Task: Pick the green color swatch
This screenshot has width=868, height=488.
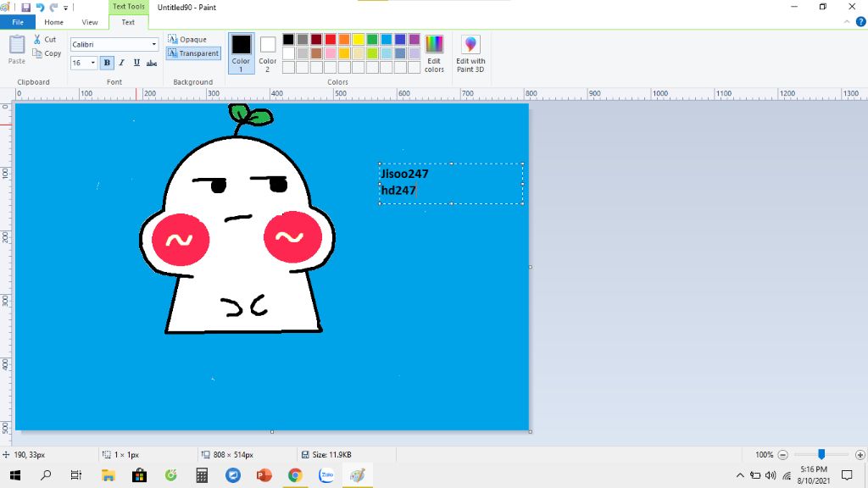Action: [x=372, y=39]
